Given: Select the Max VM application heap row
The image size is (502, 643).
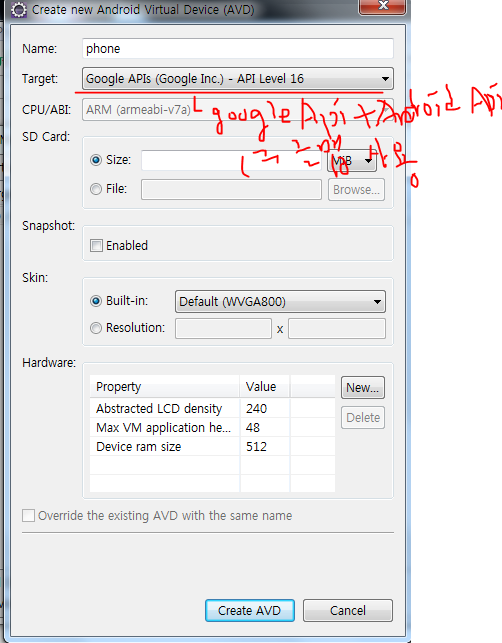Looking at the screenshot, I should pos(212,427).
